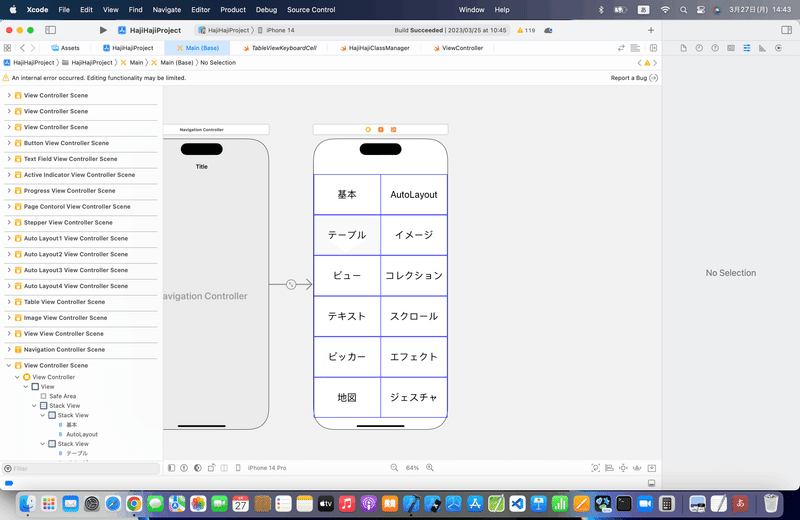Image resolution: width=800 pixels, height=520 pixels.
Task: Show the Identity inspector
Action: 731,48
